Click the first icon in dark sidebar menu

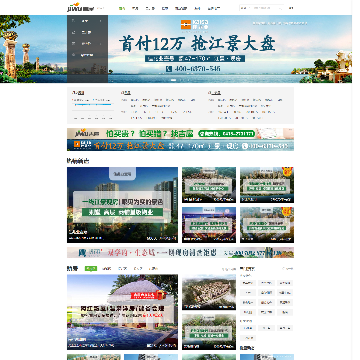pos(74,21)
